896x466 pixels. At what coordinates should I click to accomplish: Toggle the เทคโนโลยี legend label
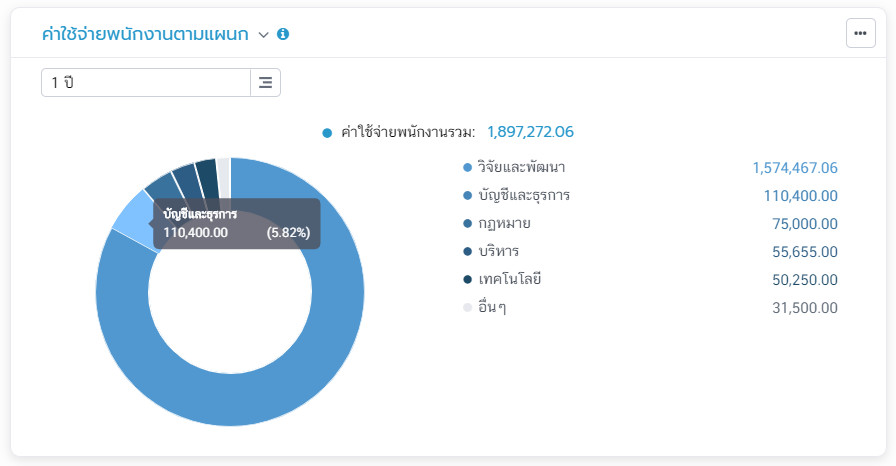[510, 280]
